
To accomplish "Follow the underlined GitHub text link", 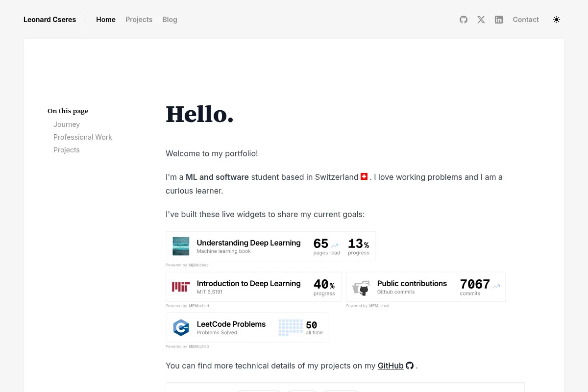I will click(x=391, y=366).
